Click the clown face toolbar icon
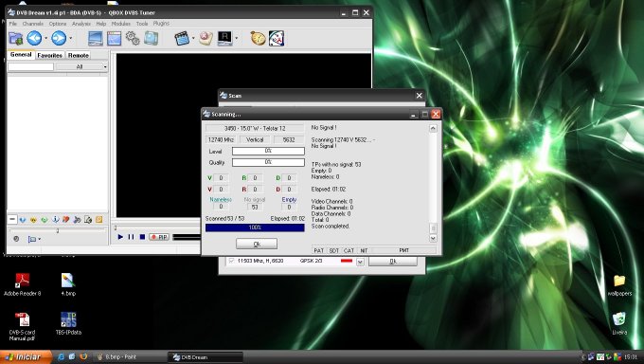644x364 pixels. tap(277, 38)
